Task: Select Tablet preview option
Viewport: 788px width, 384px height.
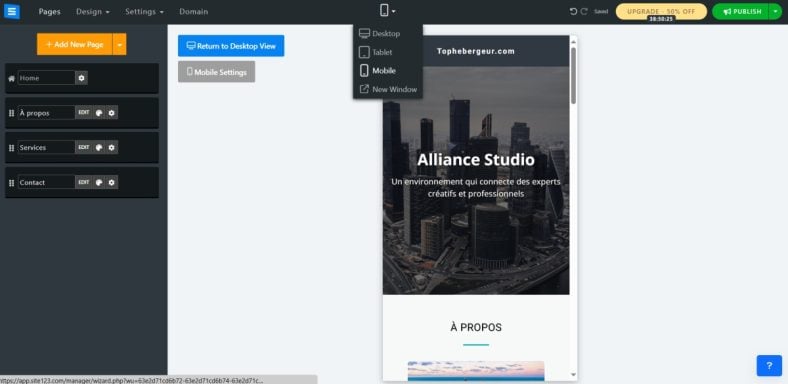Action: pyautogui.click(x=376, y=52)
